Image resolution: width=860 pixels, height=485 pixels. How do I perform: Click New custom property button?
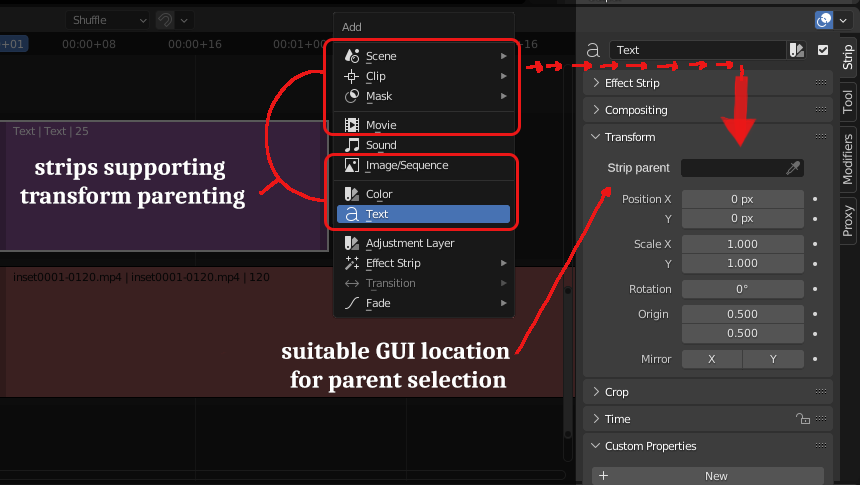(x=708, y=476)
